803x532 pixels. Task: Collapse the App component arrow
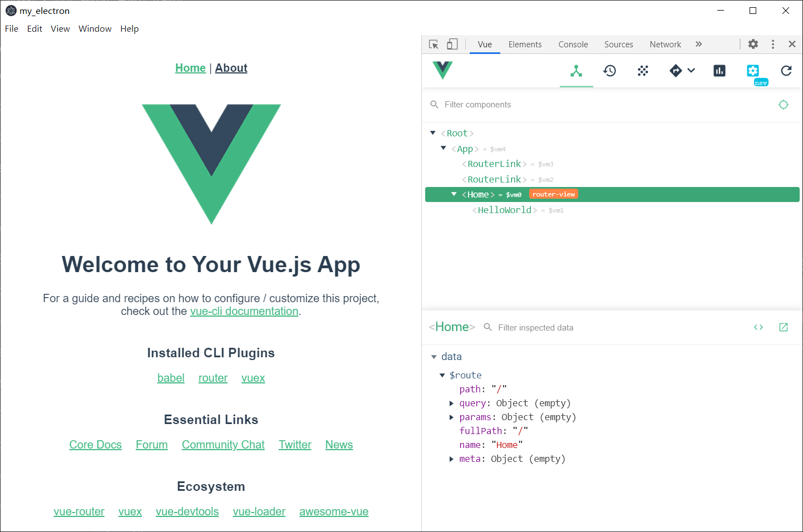tap(444, 148)
